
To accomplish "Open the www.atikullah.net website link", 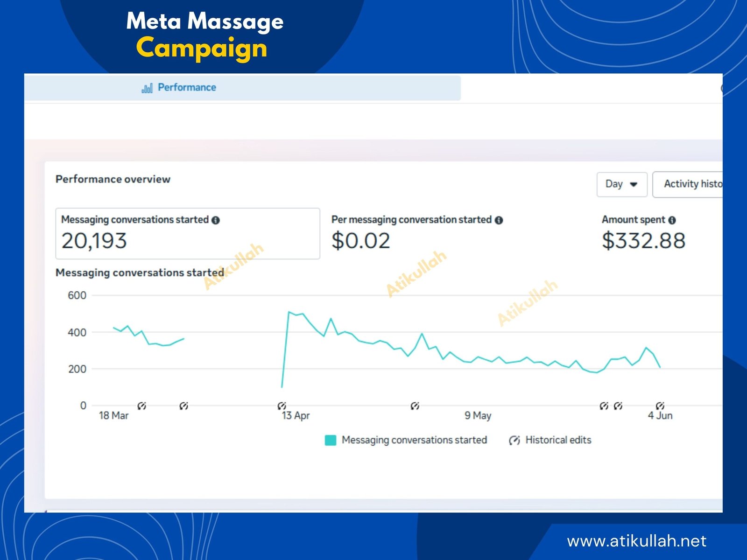I will click(636, 541).
